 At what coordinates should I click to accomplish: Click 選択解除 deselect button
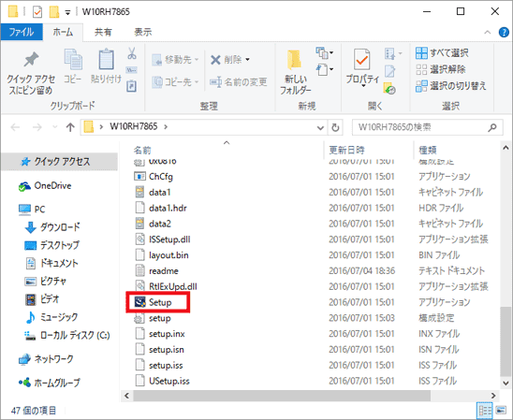(x=440, y=69)
